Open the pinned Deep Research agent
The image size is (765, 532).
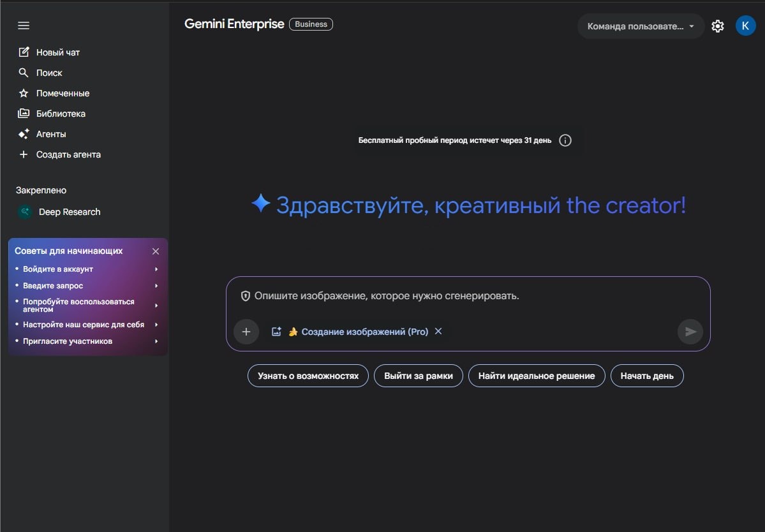[70, 212]
